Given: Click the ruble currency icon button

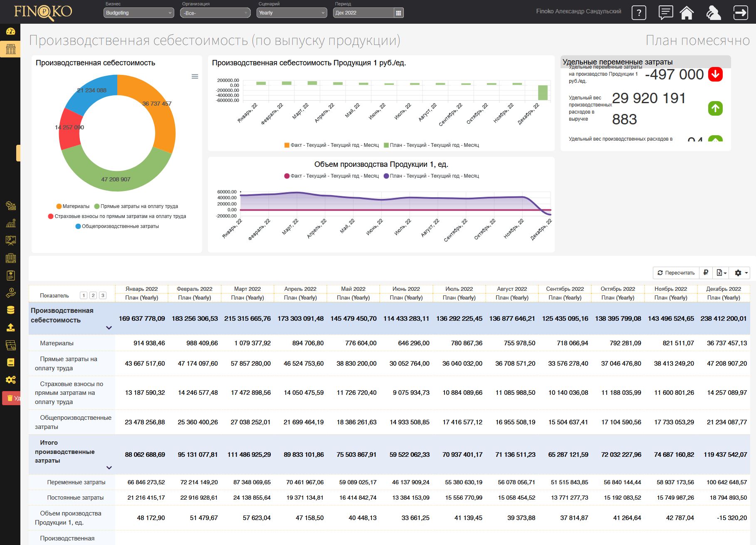Looking at the screenshot, I should pyautogui.click(x=705, y=273).
